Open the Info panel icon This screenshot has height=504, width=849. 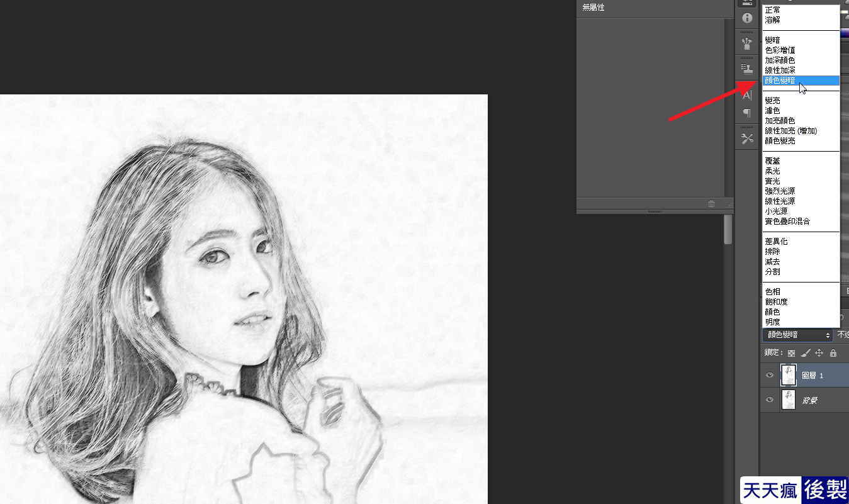[x=747, y=18]
